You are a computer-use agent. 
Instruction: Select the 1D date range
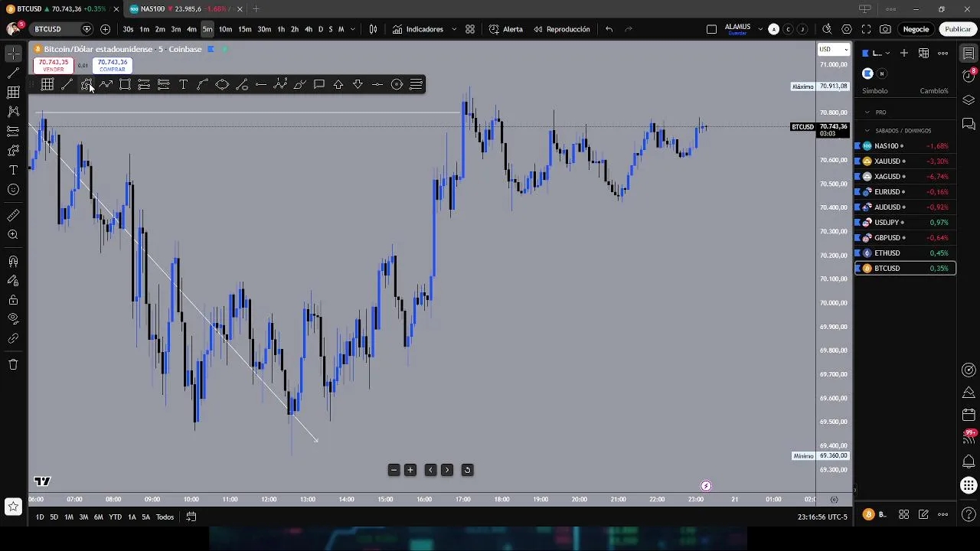click(x=40, y=517)
